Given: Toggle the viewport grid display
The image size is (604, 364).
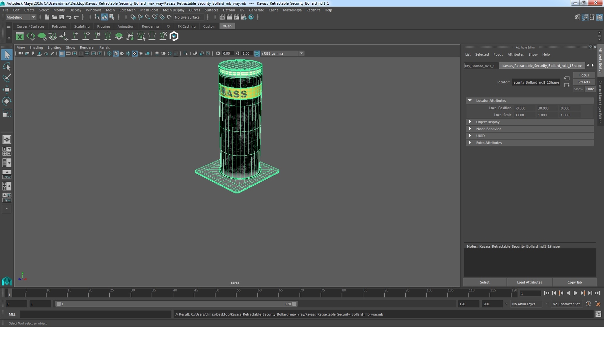Looking at the screenshot, I should click(x=62, y=54).
